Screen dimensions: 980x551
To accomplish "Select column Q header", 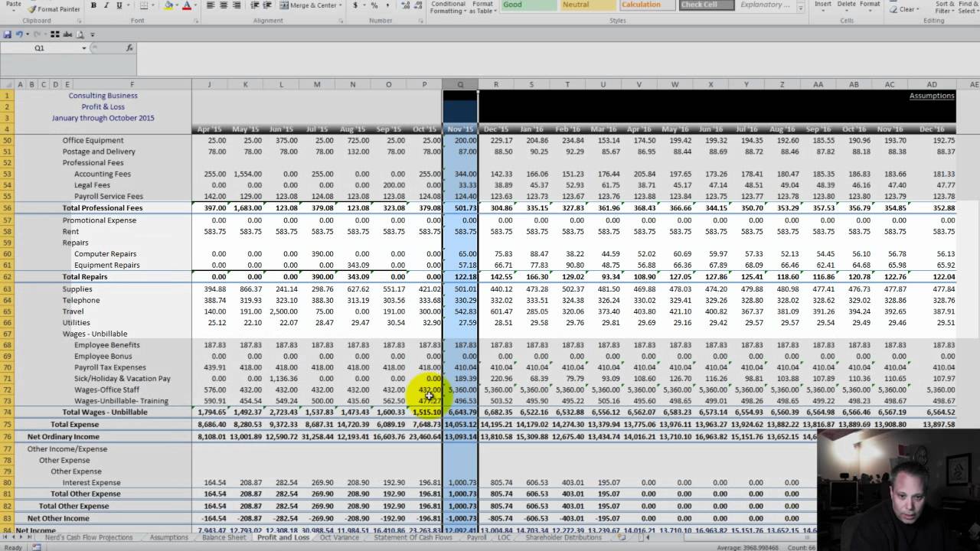I will (x=460, y=84).
